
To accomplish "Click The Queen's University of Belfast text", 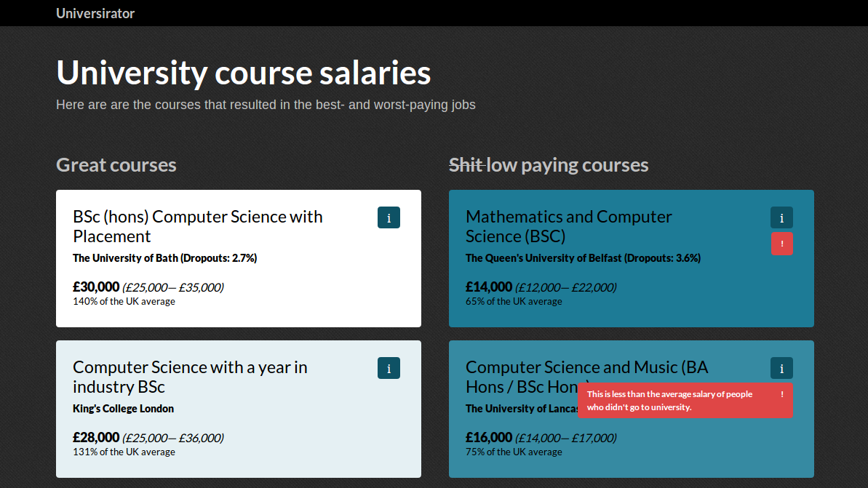I will 583,258.
